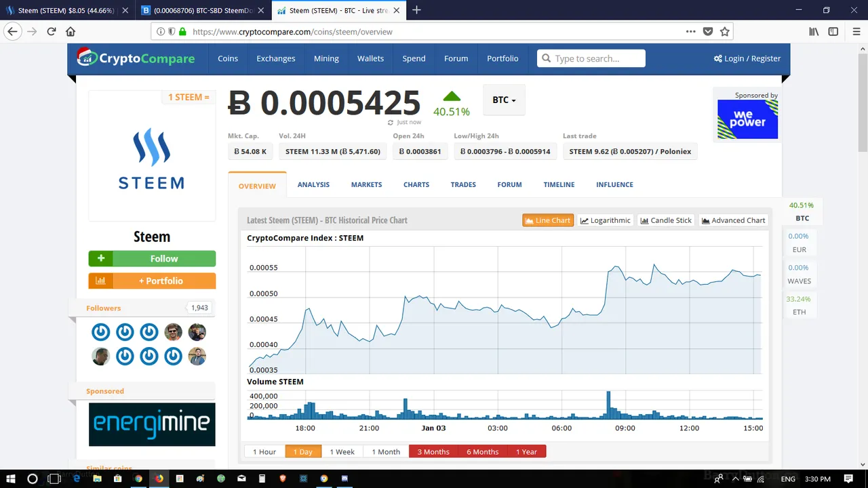868x488 pixels.
Task: Open a new browser tab with plus
Action: point(416,10)
